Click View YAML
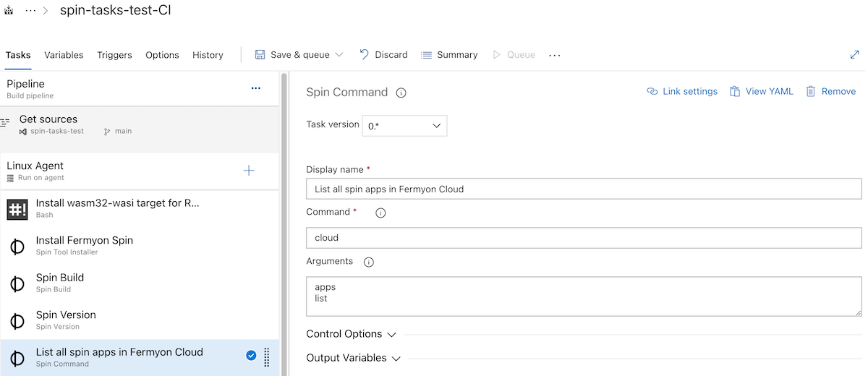This screenshot has width=868, height=376. tap(762, 91)
